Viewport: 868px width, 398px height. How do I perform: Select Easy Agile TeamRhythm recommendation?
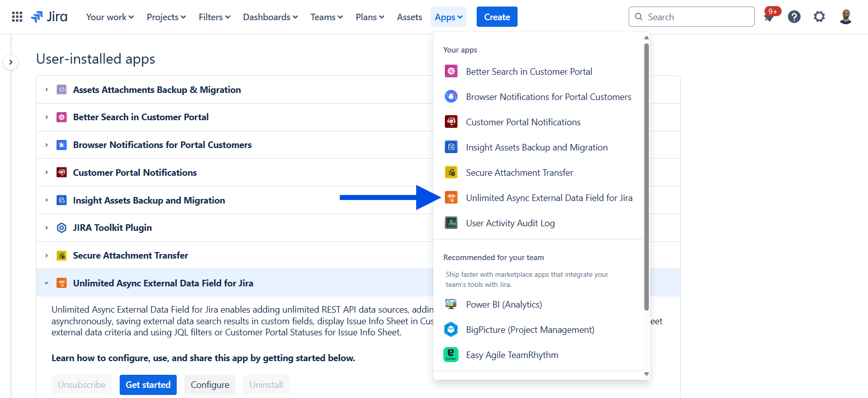pyautogui.click(x=538, y=355)
